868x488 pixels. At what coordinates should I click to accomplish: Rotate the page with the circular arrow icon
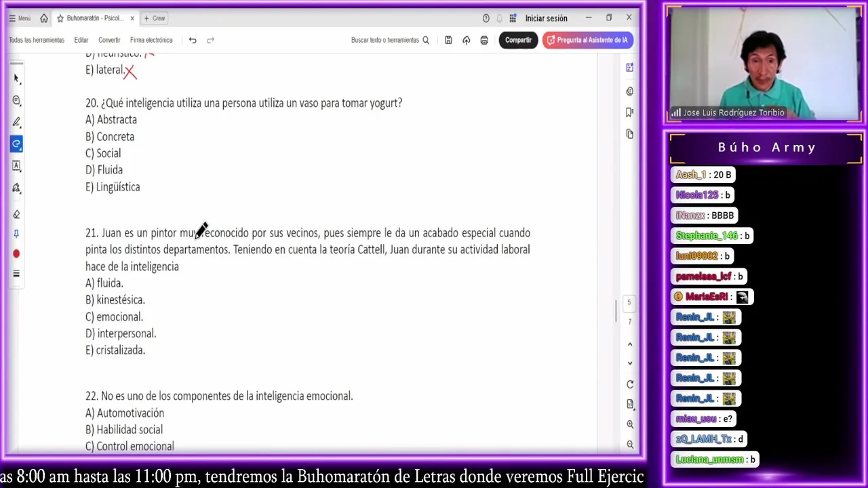629,384
